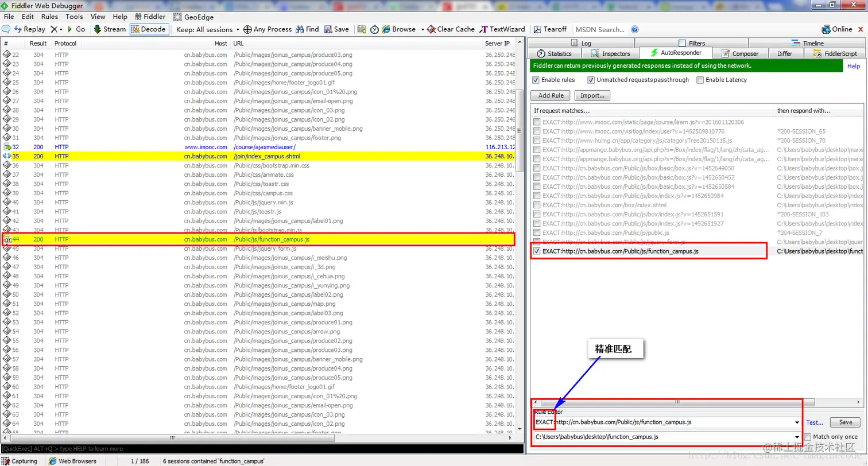Image resolution: width=868 pixels, height=466 pixels.
Task: Click the Go resume button
Action: coord(76,29)
